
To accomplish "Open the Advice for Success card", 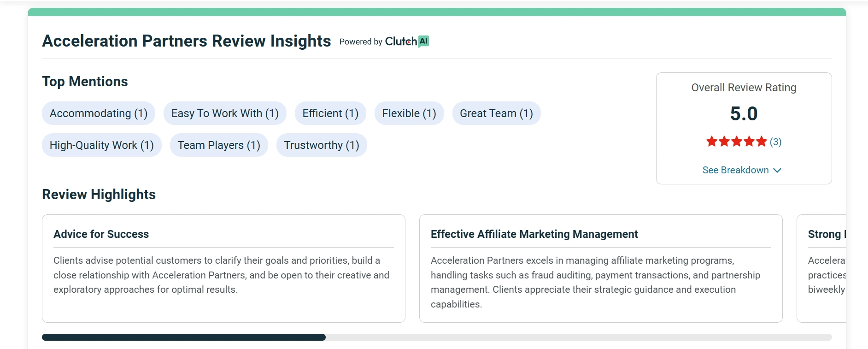I will [x=223, y=268].
